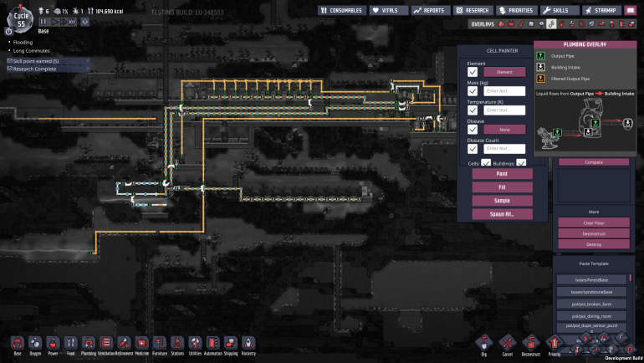Click the Clear Floor button
This screenshot has width=644, height=363.
coord(594,223)
